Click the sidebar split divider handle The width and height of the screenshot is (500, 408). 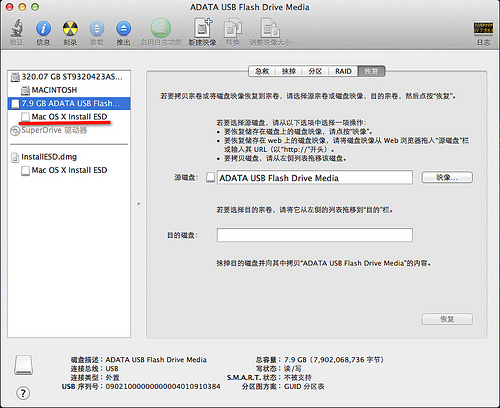(x=139, y=204)
